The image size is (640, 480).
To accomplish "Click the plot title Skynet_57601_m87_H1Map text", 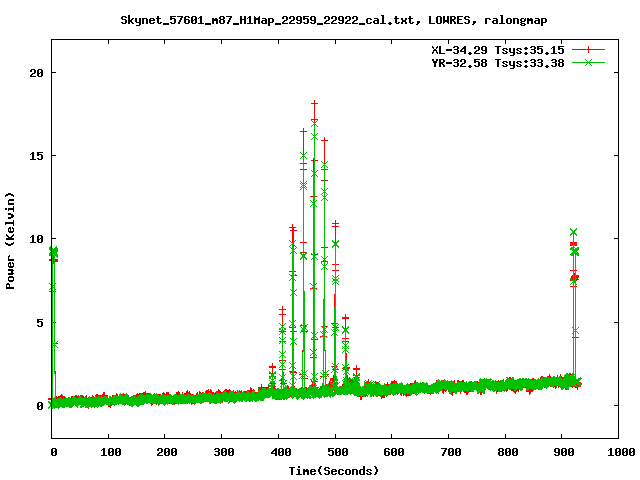I will 333,20.
